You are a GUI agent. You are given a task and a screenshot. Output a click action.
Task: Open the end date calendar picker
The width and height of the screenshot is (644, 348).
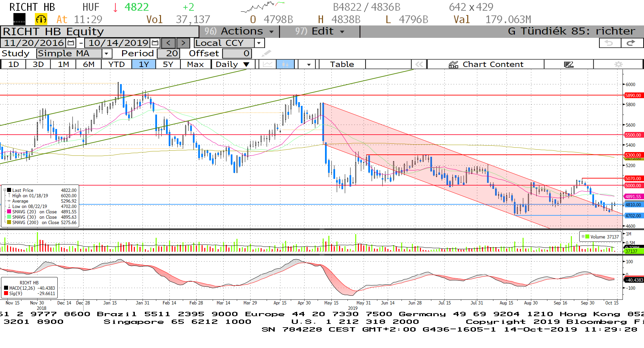point(155,43)
